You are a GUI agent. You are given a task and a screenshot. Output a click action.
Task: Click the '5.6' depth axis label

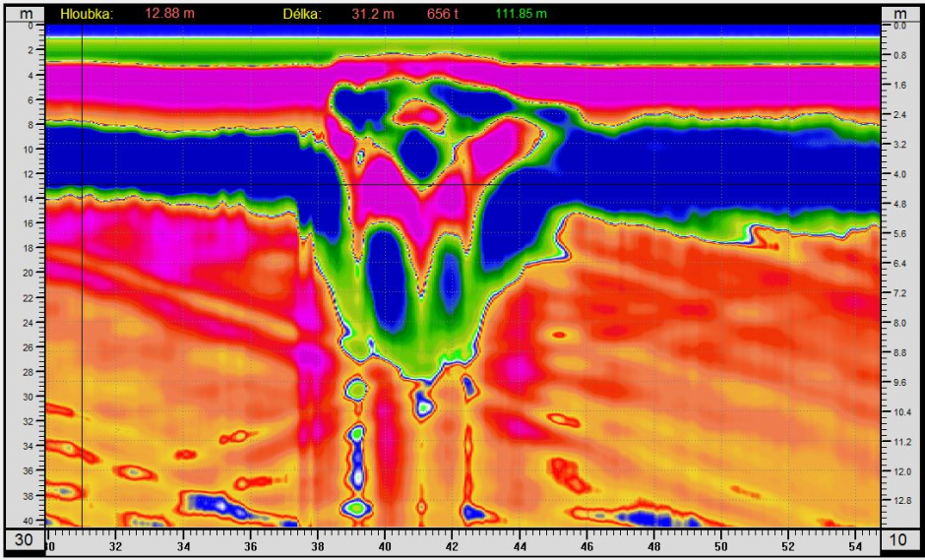[899, 233]
